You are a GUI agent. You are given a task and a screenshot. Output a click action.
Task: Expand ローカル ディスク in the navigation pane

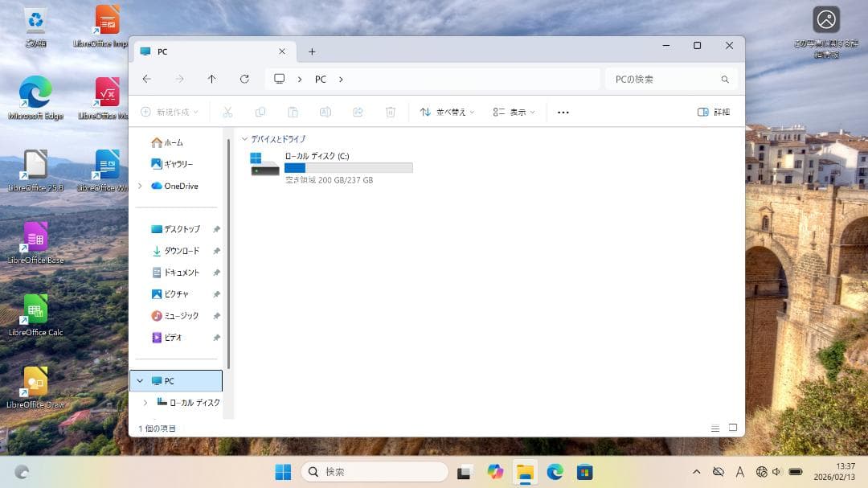(145, 403)
